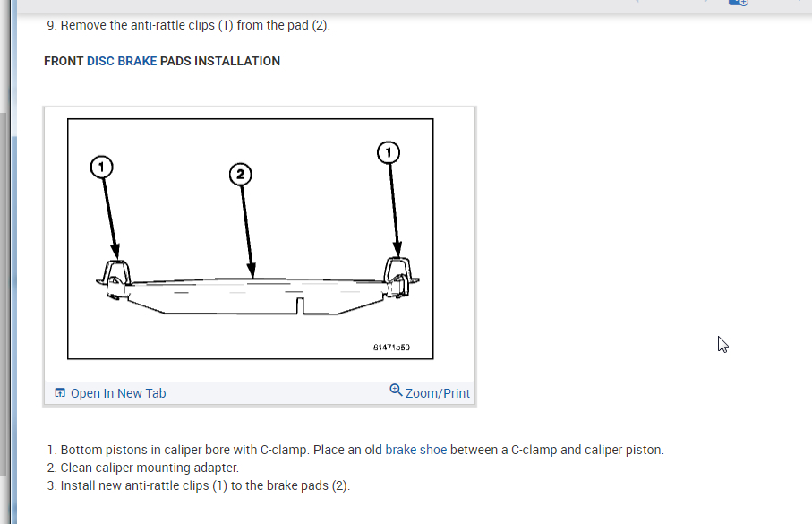Screen dimensions: 812x524
Task: Click the blue plus icon in the top toolbar
Action: pyautogui.click(x=739, y=3)
